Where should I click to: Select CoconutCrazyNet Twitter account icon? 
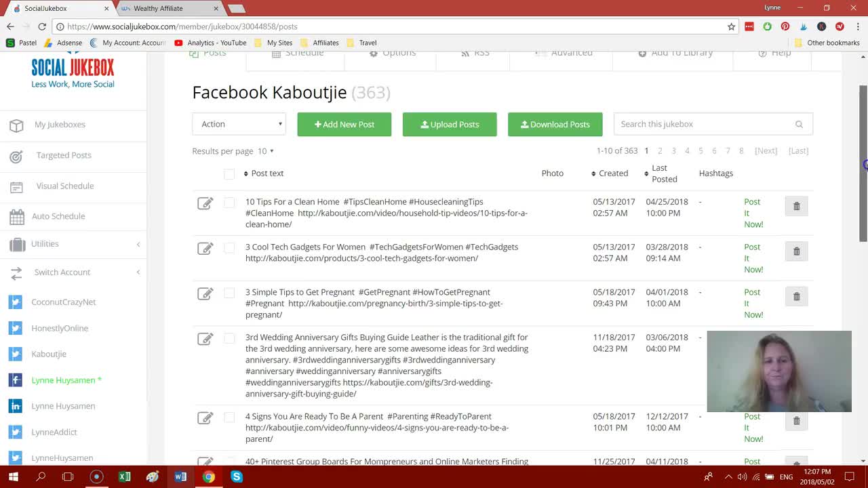tap(15, 302)
